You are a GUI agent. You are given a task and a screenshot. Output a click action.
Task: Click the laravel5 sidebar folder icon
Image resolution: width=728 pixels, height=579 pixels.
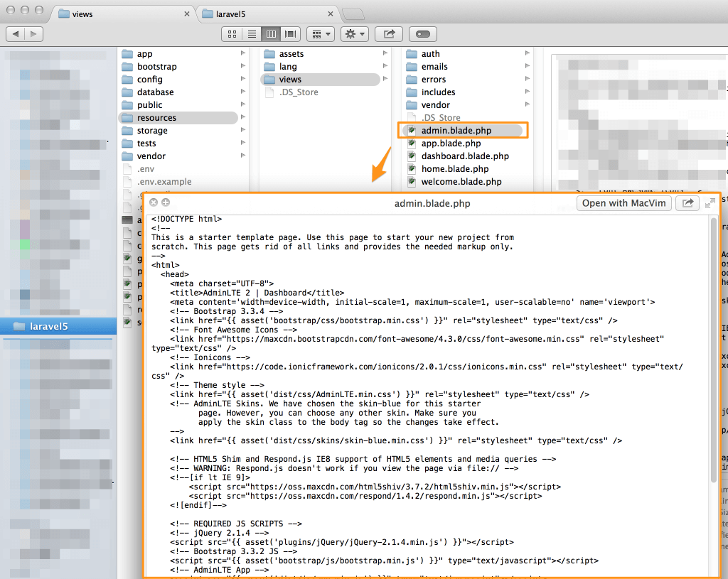coord(19,326)
